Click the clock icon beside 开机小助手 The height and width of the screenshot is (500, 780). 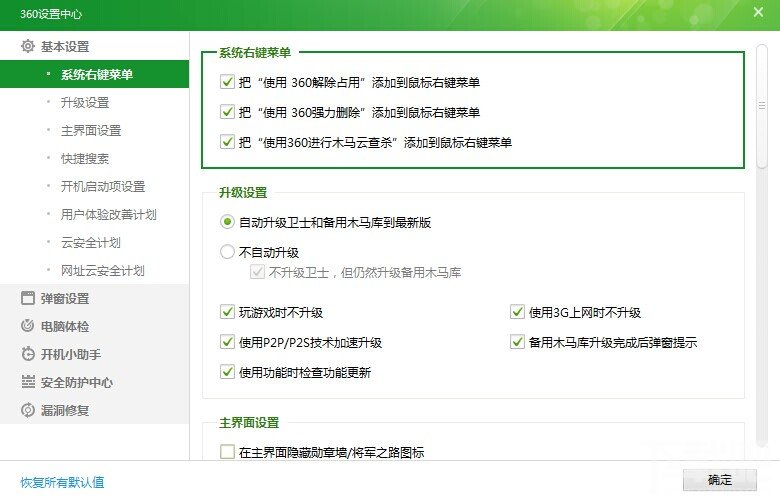click(x=28, y=354)
